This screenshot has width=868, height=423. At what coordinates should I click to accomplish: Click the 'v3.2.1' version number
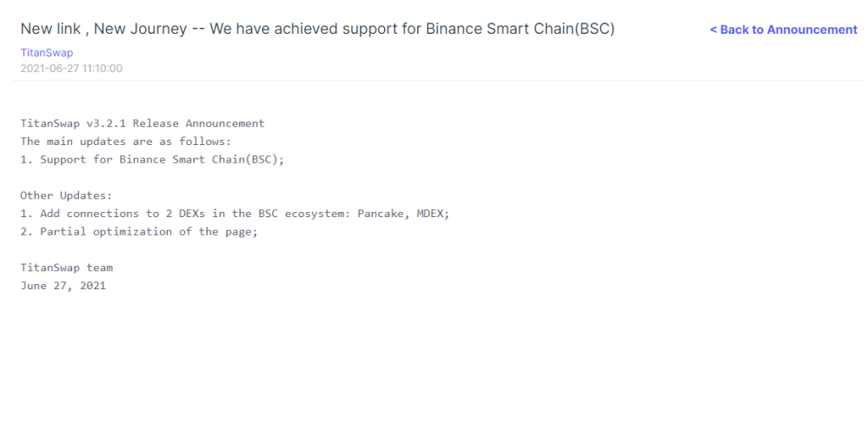point(106,123)
